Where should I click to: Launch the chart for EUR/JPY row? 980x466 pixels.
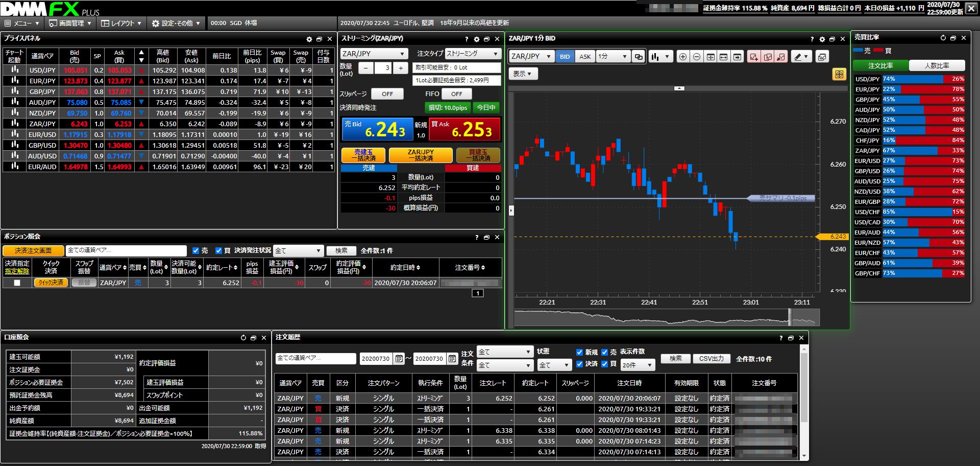[x=15, y=81]
